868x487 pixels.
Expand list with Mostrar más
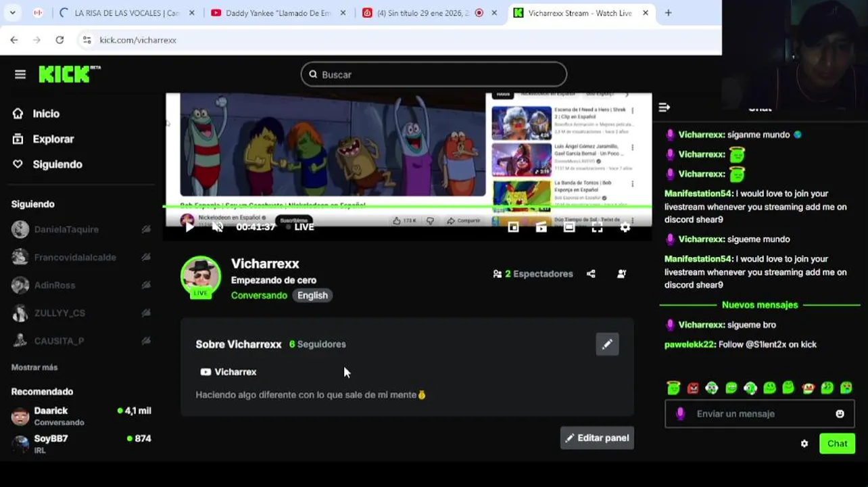(34, 367)
